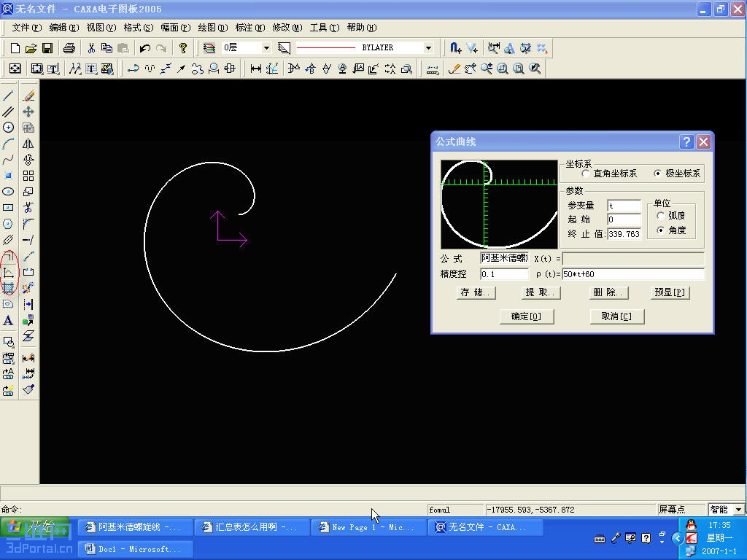Click the Help question mark toolbar icon
Image resolution: width=747 pixels, height=560 pixels.
click(183, 48)
